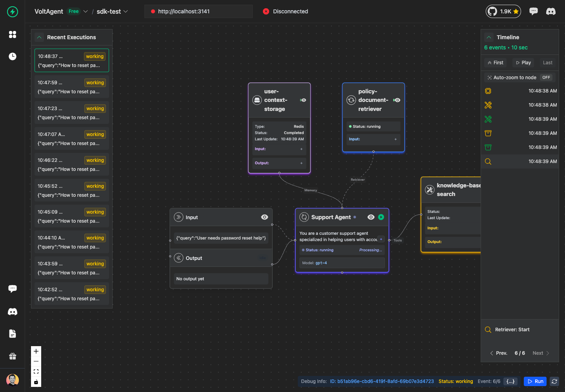The image size is (565, 392).
Task: Open the history clock icon in sidebar
Action: (x=13, y=56)
